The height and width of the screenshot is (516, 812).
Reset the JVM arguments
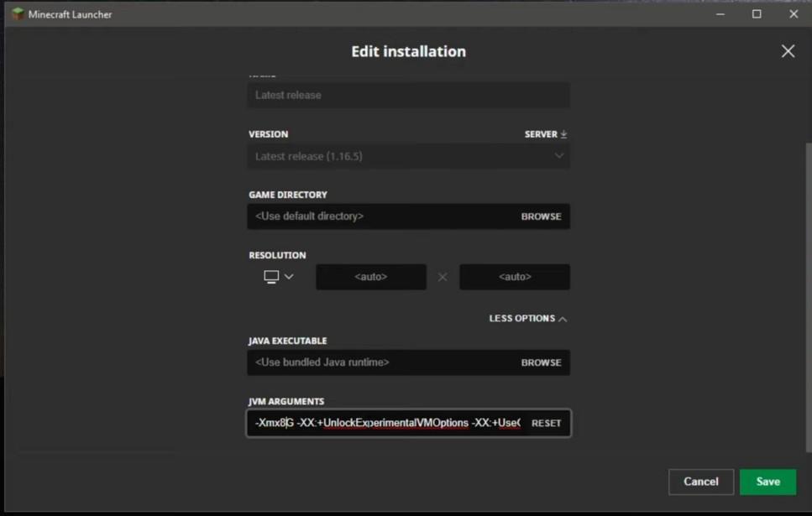click(546, 423)
